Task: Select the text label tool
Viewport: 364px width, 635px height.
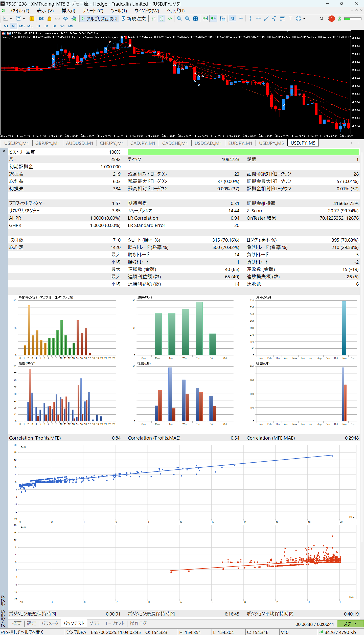Action: tap(291, 19)
